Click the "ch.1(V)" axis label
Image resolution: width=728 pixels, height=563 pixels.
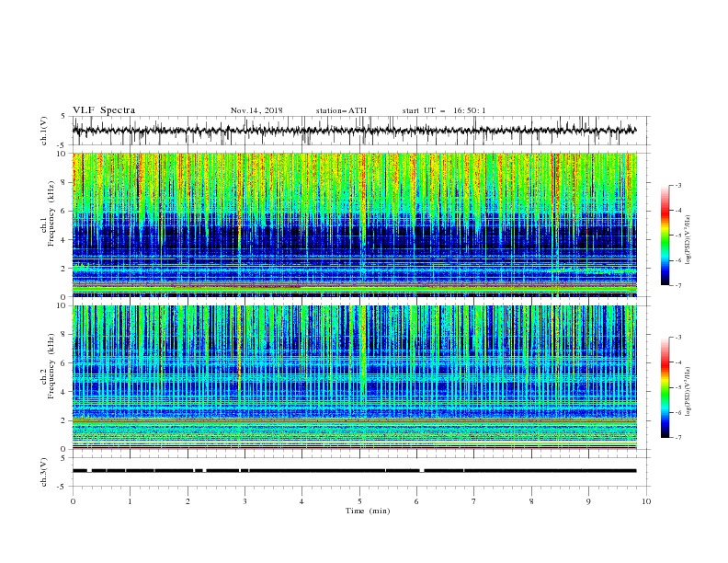click(x=44, y=131)
